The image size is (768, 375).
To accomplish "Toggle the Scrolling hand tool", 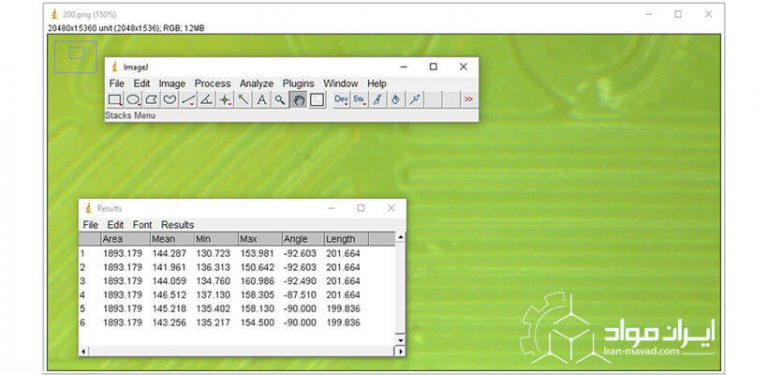I will (x=298, y=100).
